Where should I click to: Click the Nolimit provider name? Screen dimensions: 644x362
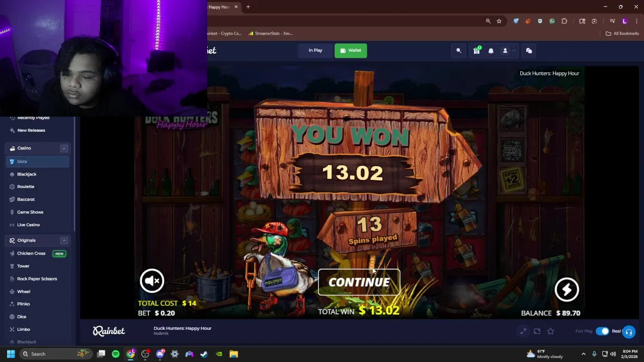(161, 334)
